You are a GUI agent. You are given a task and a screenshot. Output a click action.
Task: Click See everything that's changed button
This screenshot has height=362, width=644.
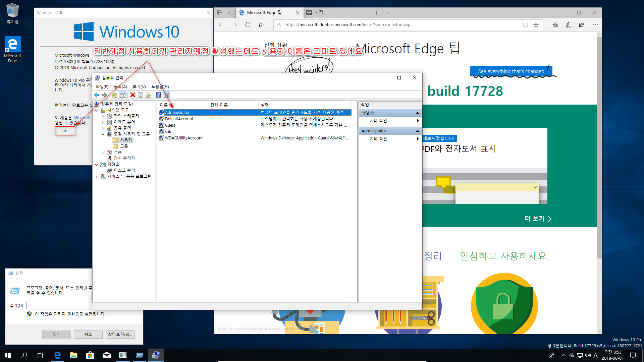(x=511, y=71)
